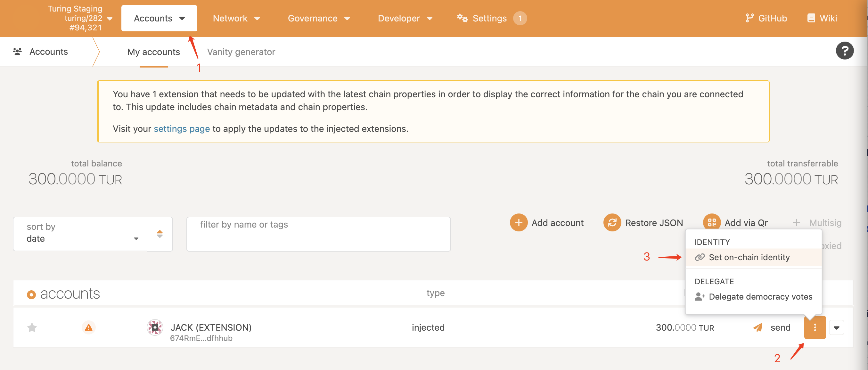Open the Developer menu

click(x=405, y=18)
